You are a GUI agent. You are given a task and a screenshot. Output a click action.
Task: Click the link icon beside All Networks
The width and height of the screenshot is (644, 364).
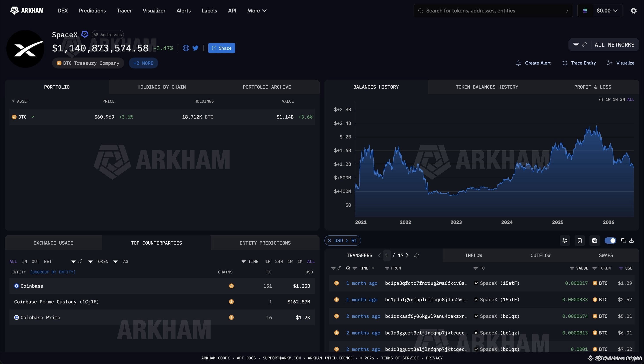[x=584, y=44]
